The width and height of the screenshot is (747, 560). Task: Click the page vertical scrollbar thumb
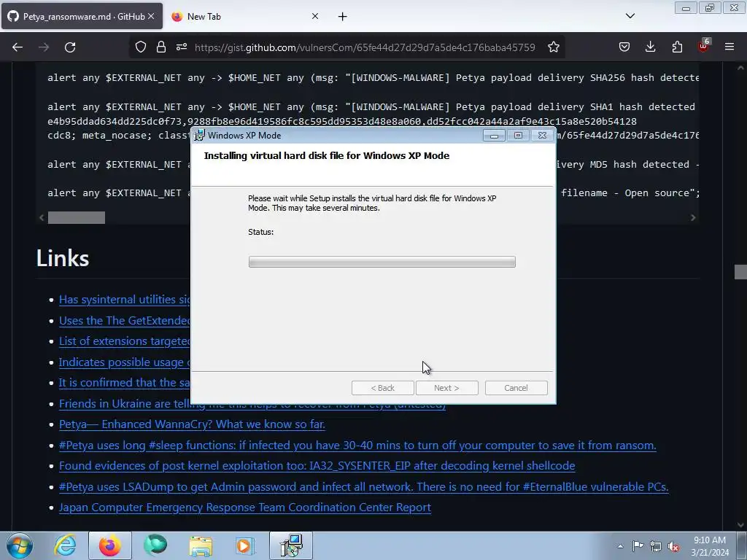point(740,272)
